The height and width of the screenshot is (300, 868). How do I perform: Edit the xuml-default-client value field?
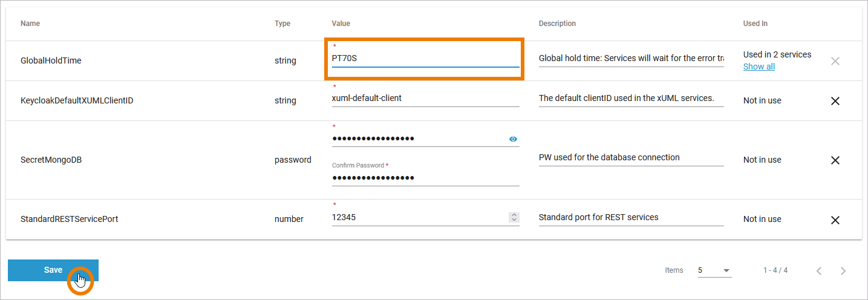[x=425, y=98]
